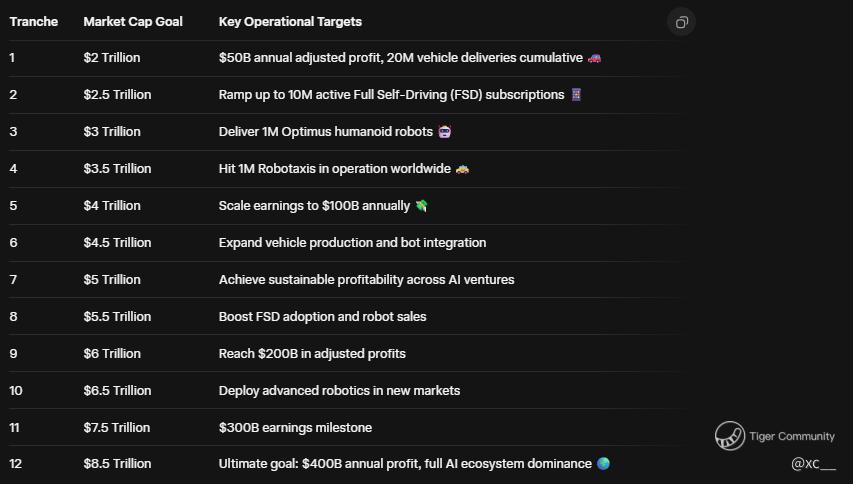This screenshot has width=853, height=484.
Task: Click the Tranche column header
Action: (34, 22)
